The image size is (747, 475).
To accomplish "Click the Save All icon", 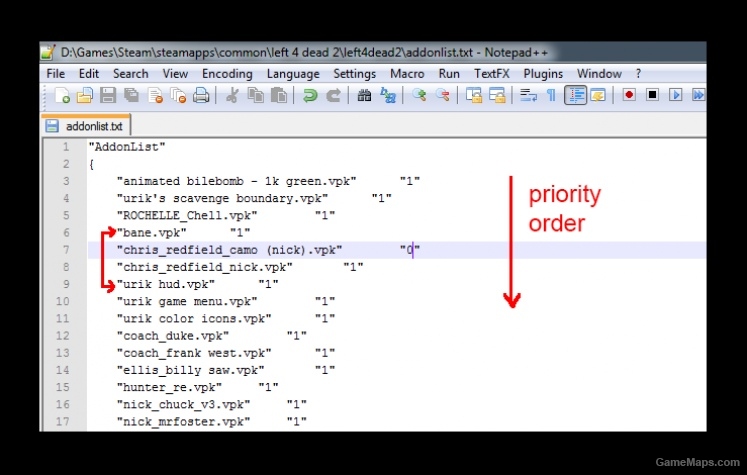I will click(x=131, y=95).
